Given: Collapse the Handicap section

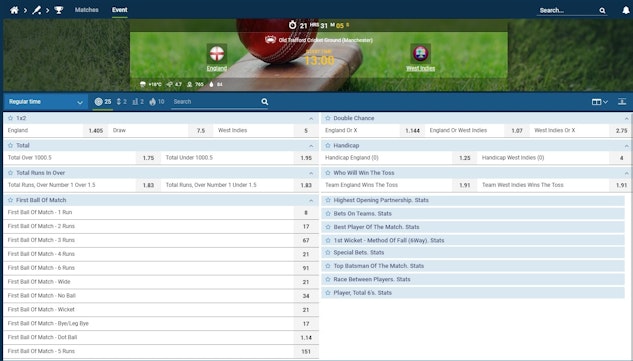Looking at the screenshot, I should (627, 146).
